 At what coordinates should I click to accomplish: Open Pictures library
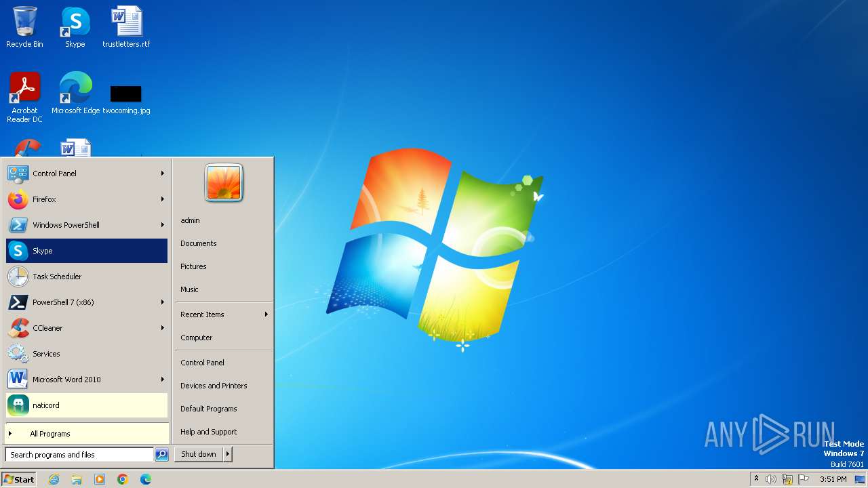coord(224,266)
